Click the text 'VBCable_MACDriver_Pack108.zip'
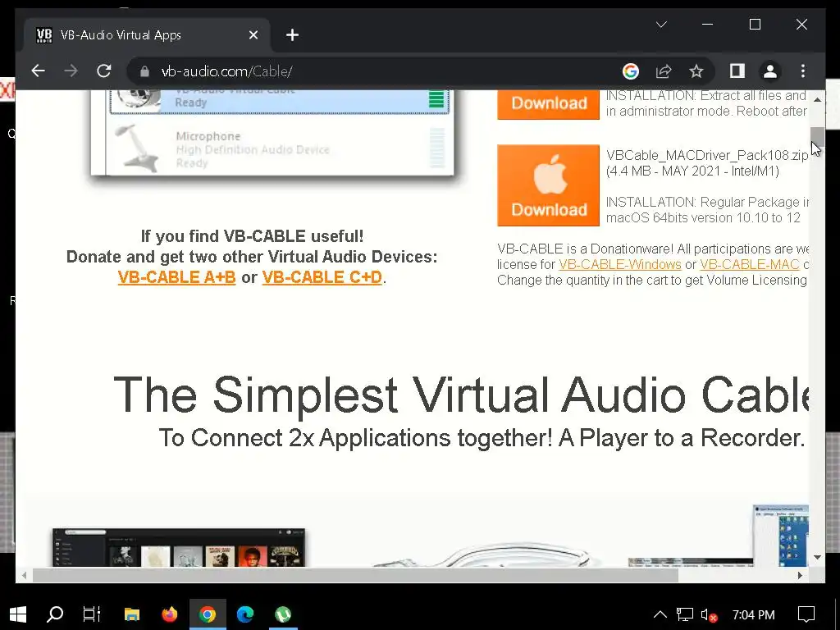 click(707, 155)
